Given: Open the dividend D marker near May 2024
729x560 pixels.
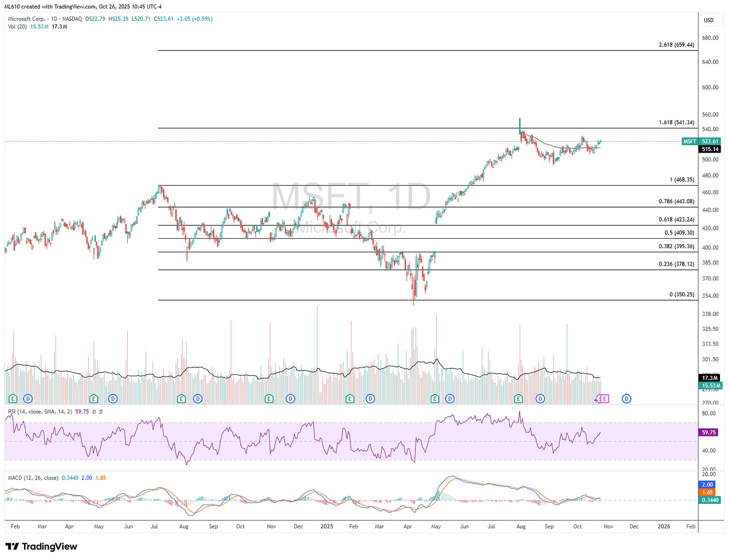Looking at the screenshot, I should [113, 399].
